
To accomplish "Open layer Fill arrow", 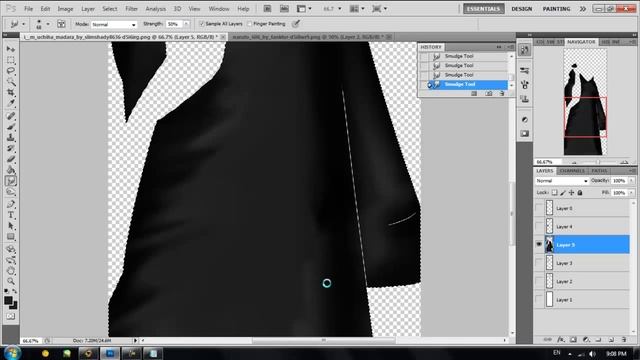I will click(631, 193).
